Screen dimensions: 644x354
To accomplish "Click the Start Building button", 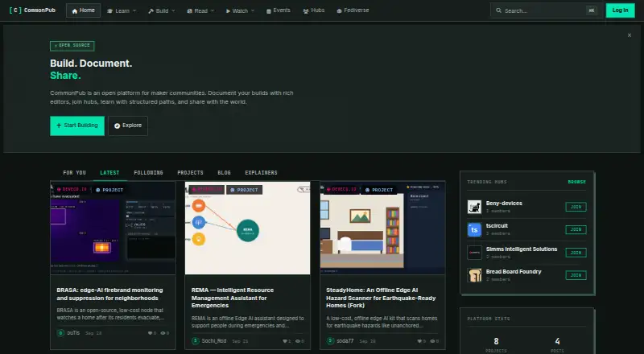I will [x=77, y=126].
